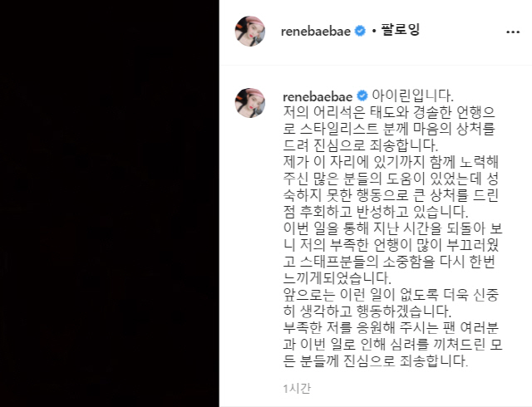Toggle the 팔로잉 following button
The width and height of the screenshot is (532, 407).
pyautogui.click(x=401, y=30)
